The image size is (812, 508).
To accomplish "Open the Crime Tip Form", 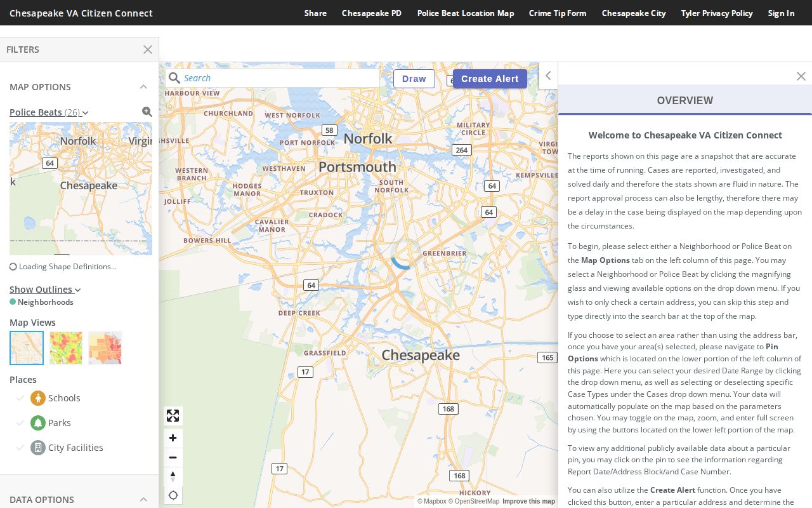I will coord(558,13).
